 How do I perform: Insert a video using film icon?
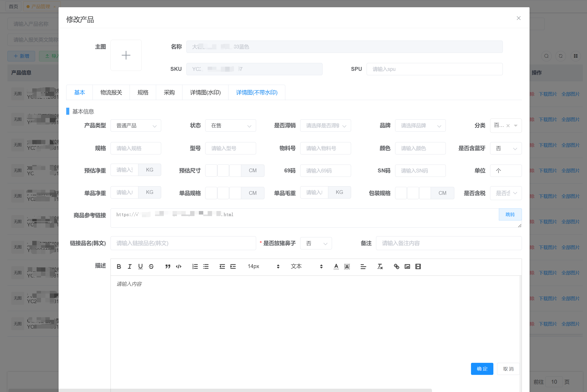tap(418, 267)
